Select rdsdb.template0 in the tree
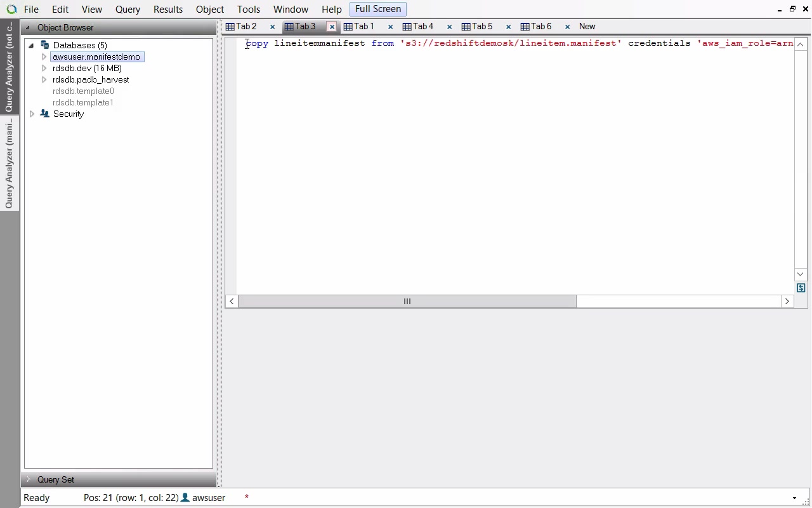812x508 pixels. (83, 91)
